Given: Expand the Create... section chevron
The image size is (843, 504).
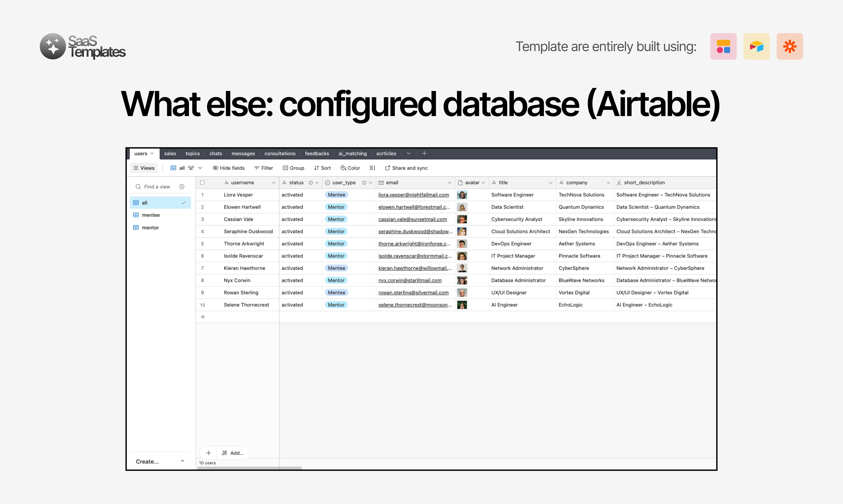Looking at the screenshot, I should point(183,461).
